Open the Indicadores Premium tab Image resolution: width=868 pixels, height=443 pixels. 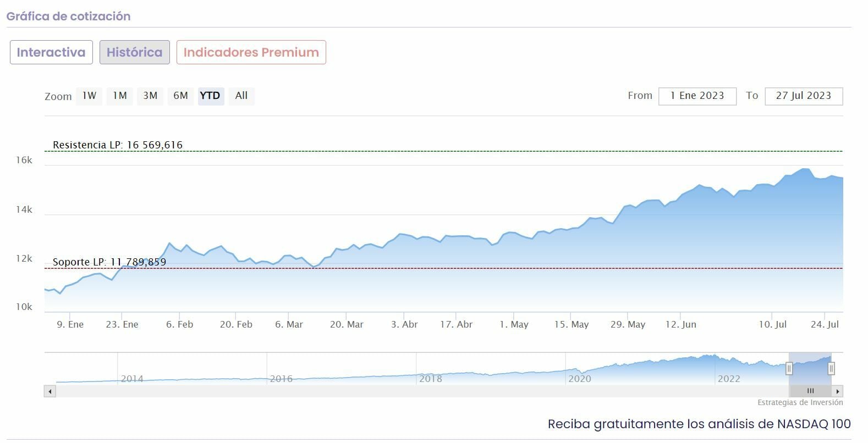pos(251,52)
